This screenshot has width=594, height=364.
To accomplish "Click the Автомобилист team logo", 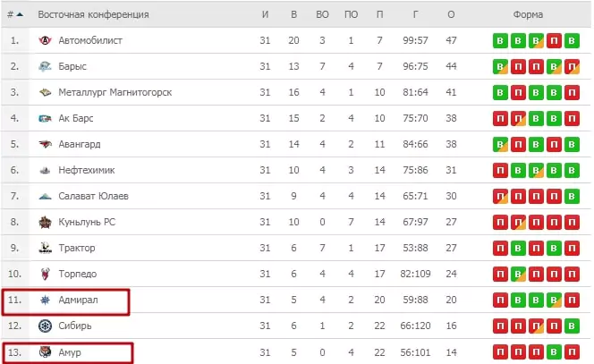I will point(45,40).
